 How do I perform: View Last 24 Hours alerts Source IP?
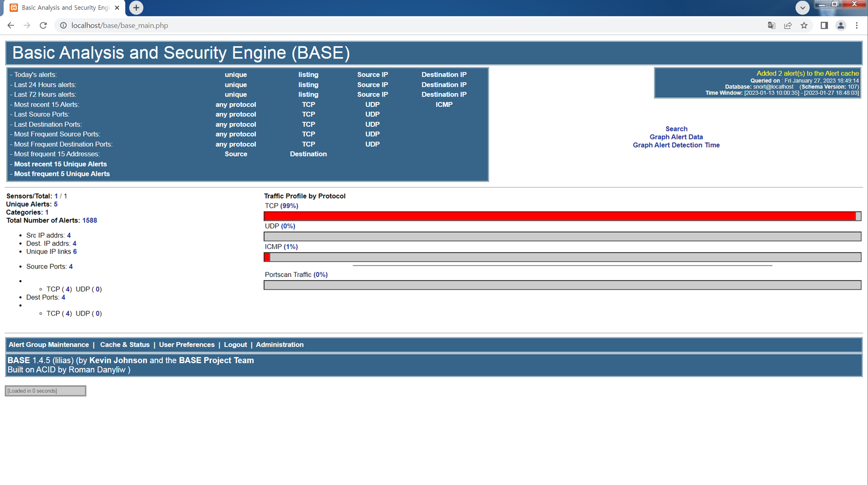[372, 85]
